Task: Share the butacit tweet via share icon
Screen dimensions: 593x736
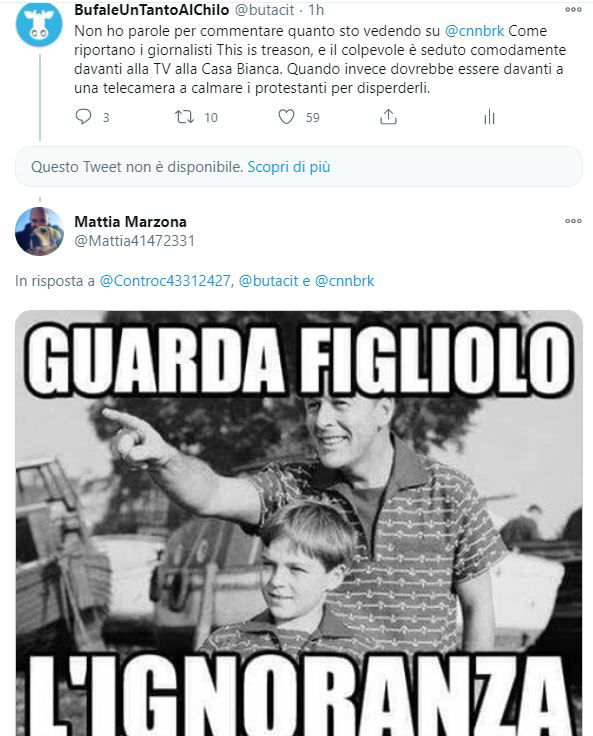Action: 388,116
